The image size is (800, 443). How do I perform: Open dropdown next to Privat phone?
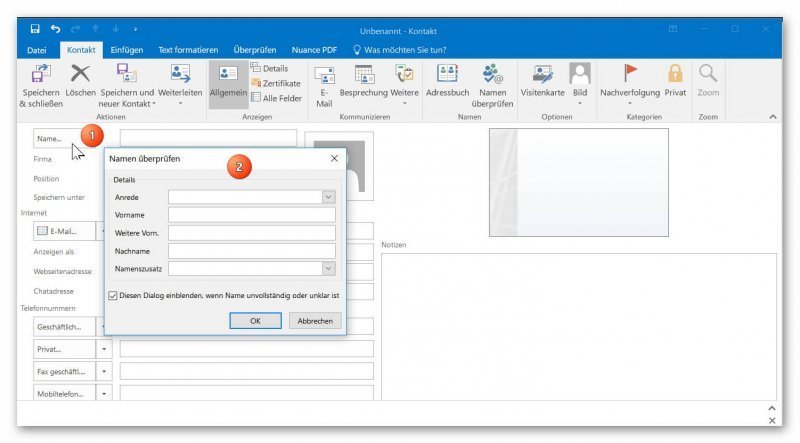coord(104,349)
